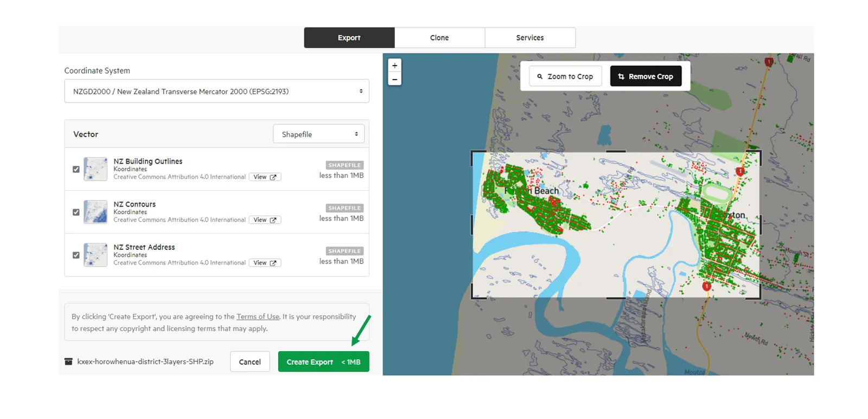Click the Remove Crop button
The width and height of the screenshot is (868, 419).
pos(646,76)
